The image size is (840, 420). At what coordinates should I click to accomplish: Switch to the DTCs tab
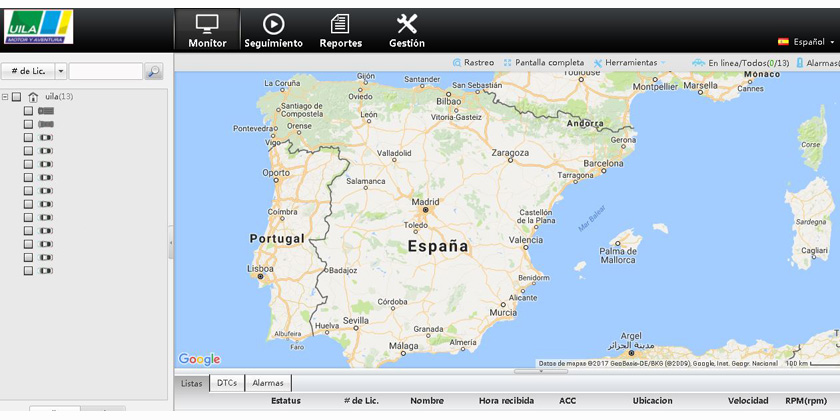(x=228, y=383)
